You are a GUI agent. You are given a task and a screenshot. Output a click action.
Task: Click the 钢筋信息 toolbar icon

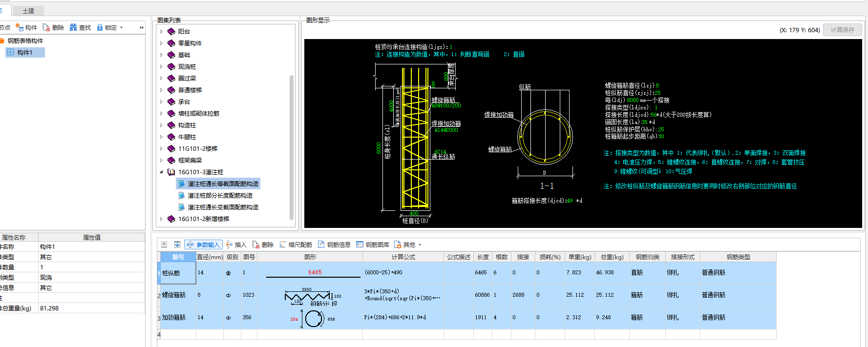click(321, 245)
